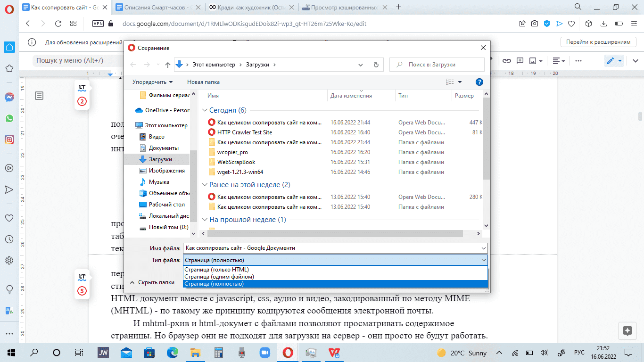Open Microsoft Edge from taskbar
Screen dimensions: 644x362
[173, 353]
